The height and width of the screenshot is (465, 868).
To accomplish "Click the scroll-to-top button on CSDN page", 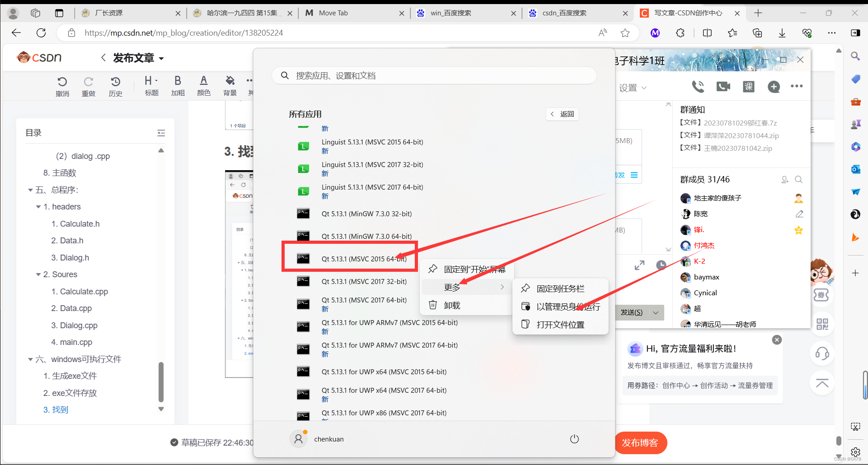I will pos(822,383).
